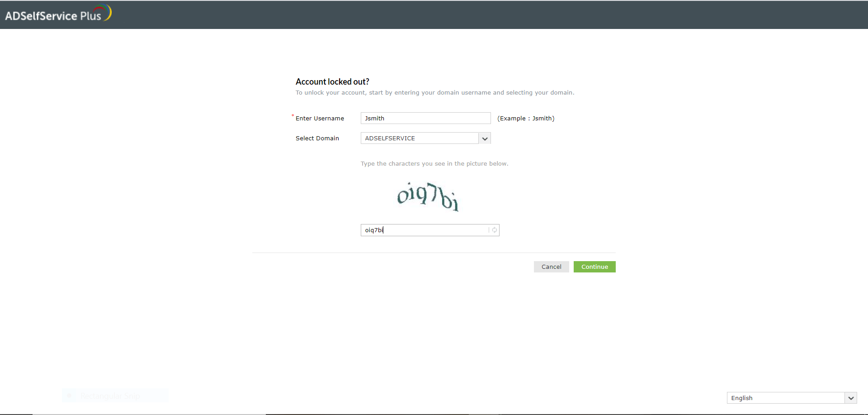This screenshot has height=415, width=868.
Task: Focus the captcha characters input box
Action: (430, 230)
